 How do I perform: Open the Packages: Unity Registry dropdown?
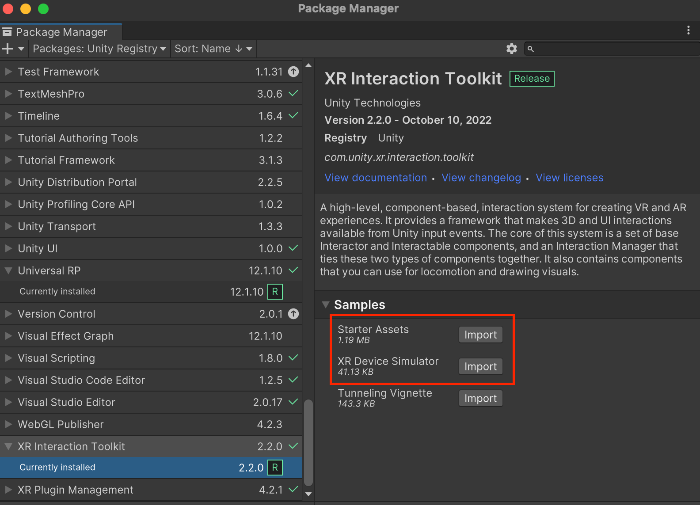(99, 49)
